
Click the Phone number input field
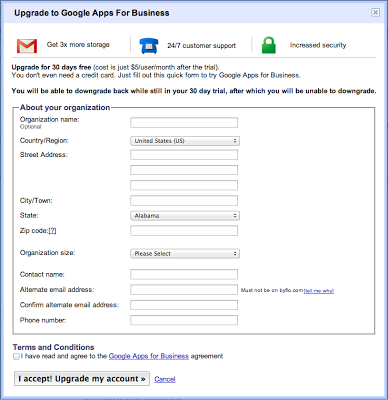pyautogui.click(x=184, y=320)
